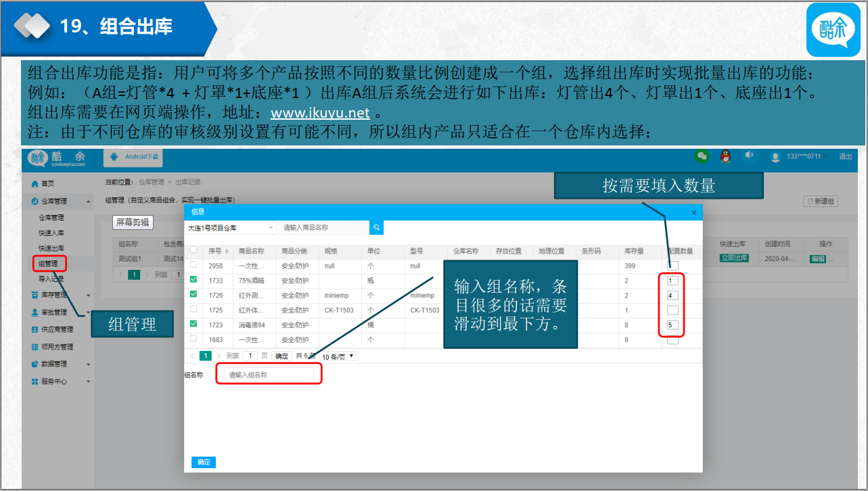The height and width of the screenshot is (491, 868).
Task: Click the page number jump field in dialog
Action: (x=250, y=356)
